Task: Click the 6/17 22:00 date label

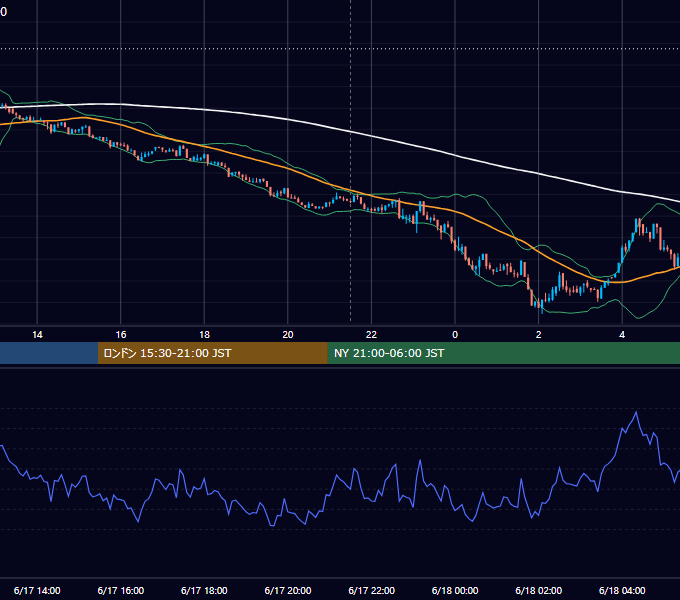Action: pos(372,590)
